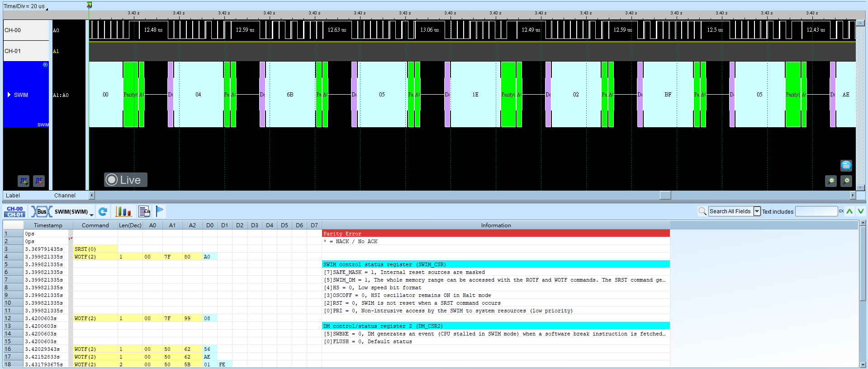Click the blue flag marker icon

click(x=160, y=211)
